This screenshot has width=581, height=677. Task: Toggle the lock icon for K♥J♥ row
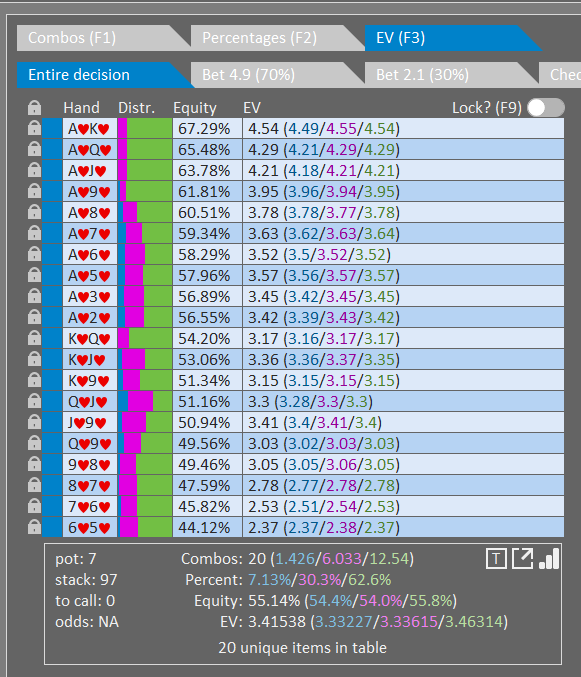coord(34,359)
